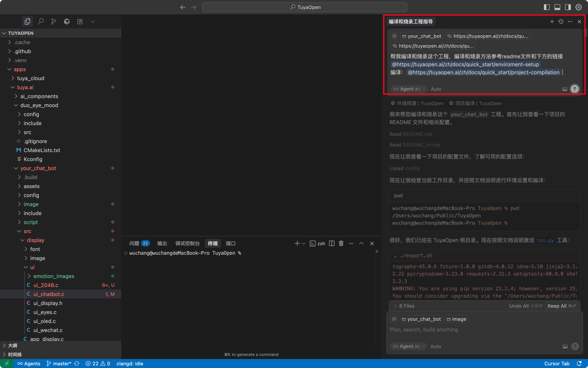Click Agents in the status bar

(29, 364)
